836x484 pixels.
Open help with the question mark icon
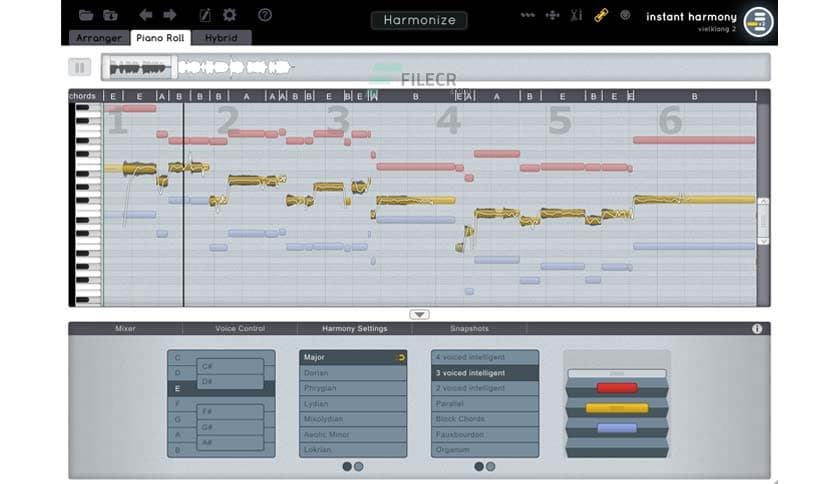tap(265, 15)
